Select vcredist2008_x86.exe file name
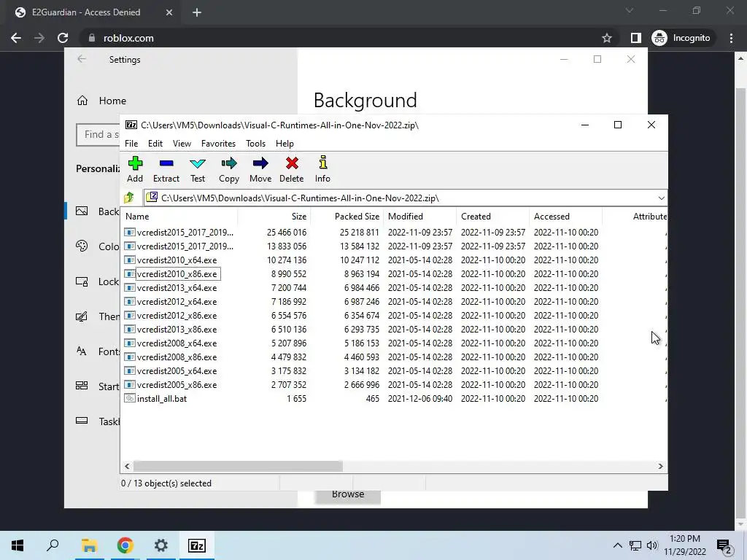The height and width of the screenshot is (560, 747). [x=177, y=357]
